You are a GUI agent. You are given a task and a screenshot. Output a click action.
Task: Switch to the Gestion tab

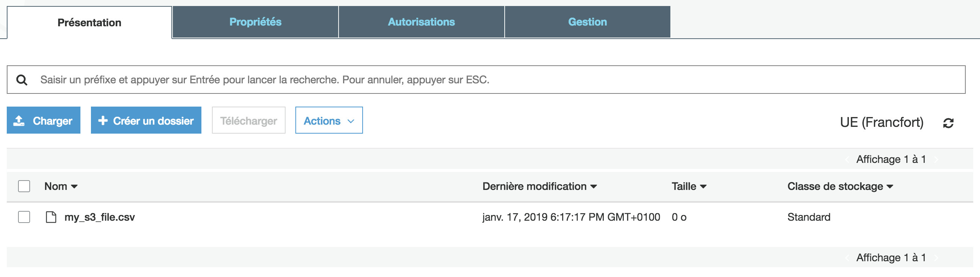(x=587, y=22)
